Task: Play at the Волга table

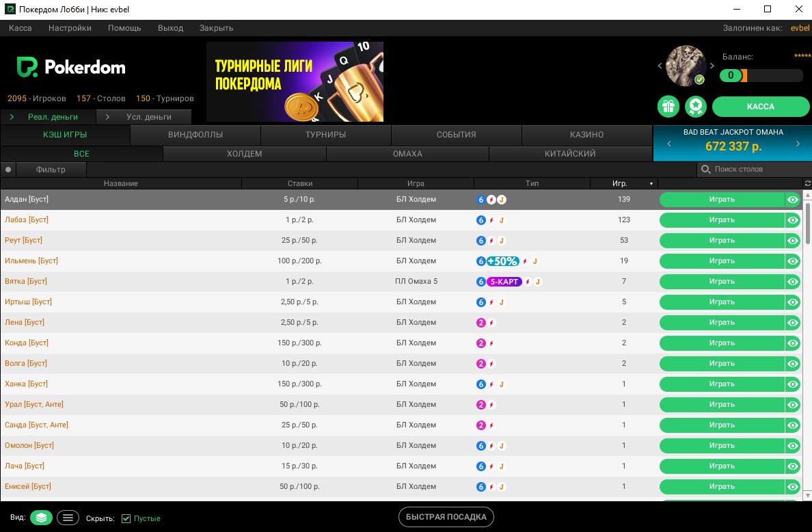Action: click(x=722, y=364)
